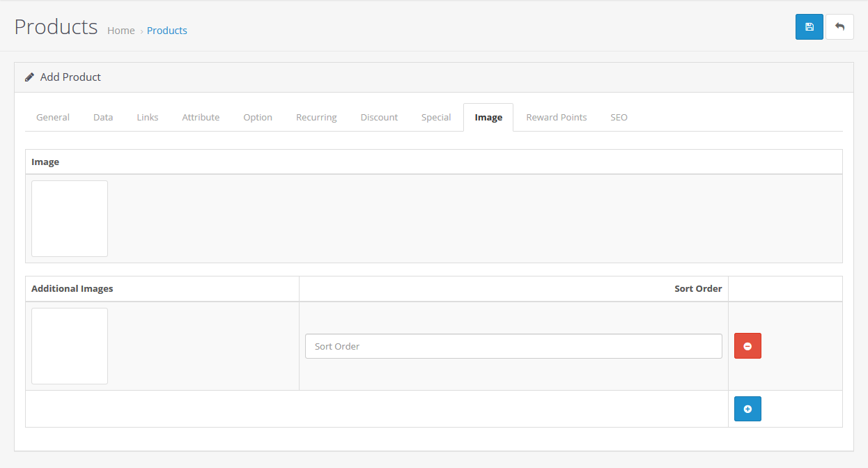Screen dimensions: 868x468
Task: Open the Discount tab
Action: pos(379,117)
